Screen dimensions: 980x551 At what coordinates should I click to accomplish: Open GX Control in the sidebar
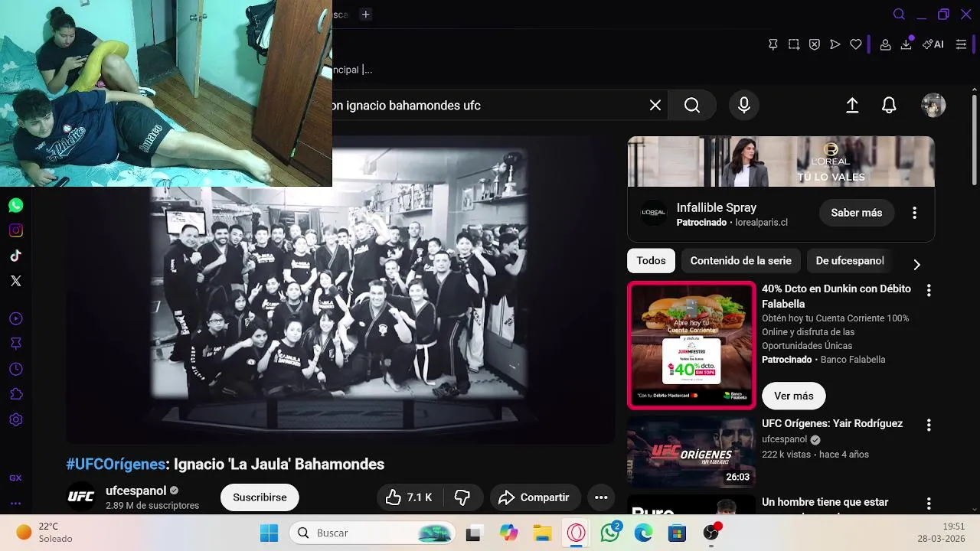[15, 478]
